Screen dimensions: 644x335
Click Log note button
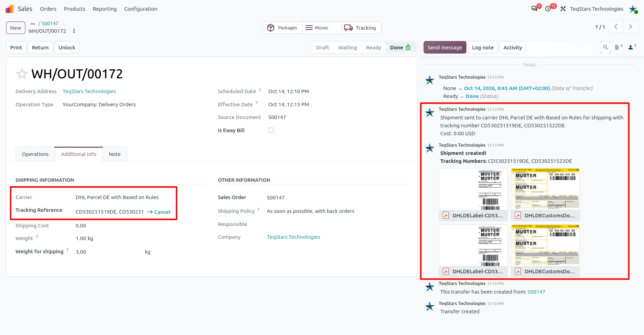pos(483,48)
